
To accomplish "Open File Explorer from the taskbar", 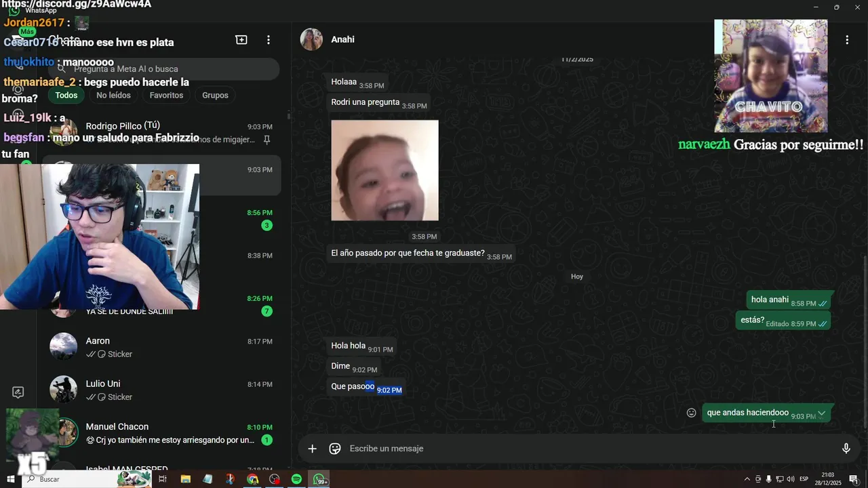I will pos(185,479).
